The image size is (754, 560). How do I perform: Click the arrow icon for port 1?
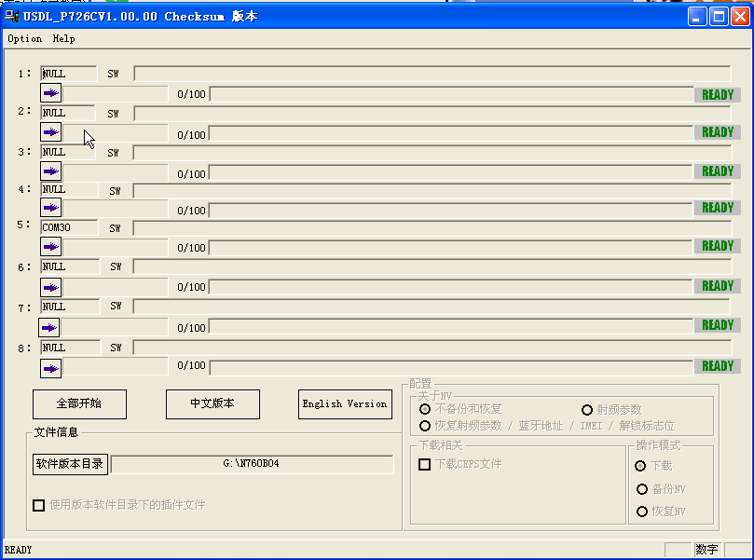(x=50, y=93)
